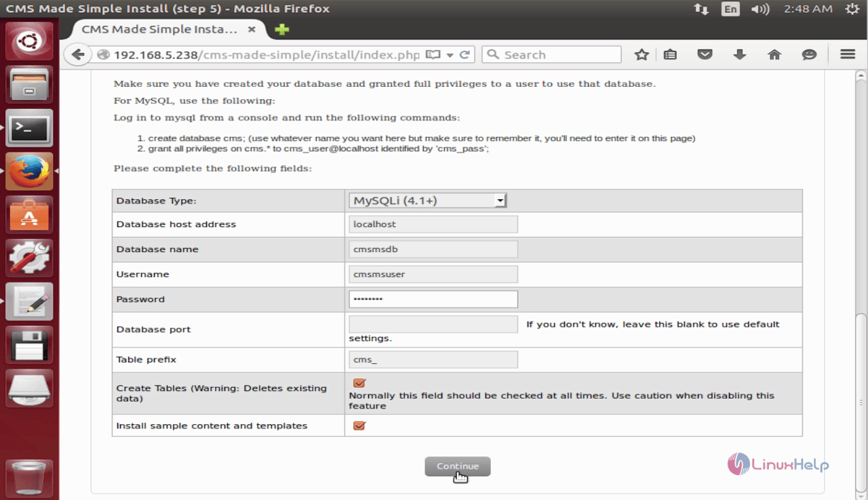Open Database Type MySQLi dropdown
868x500 pixels.
tap(428, 201)
